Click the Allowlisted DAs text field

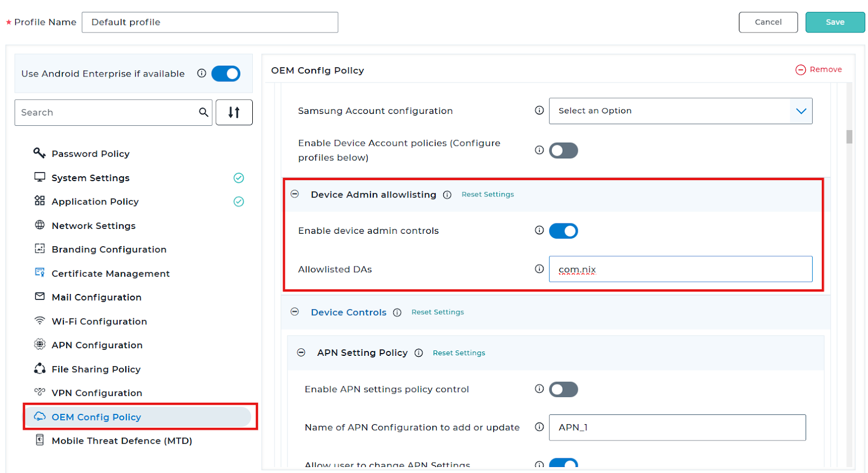coord(680,269)
